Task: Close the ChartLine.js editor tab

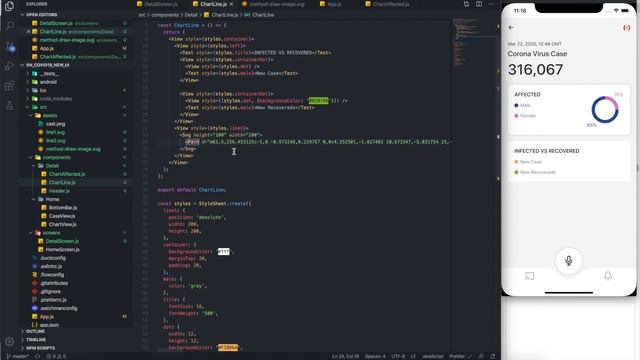Action: coord(231,4)
